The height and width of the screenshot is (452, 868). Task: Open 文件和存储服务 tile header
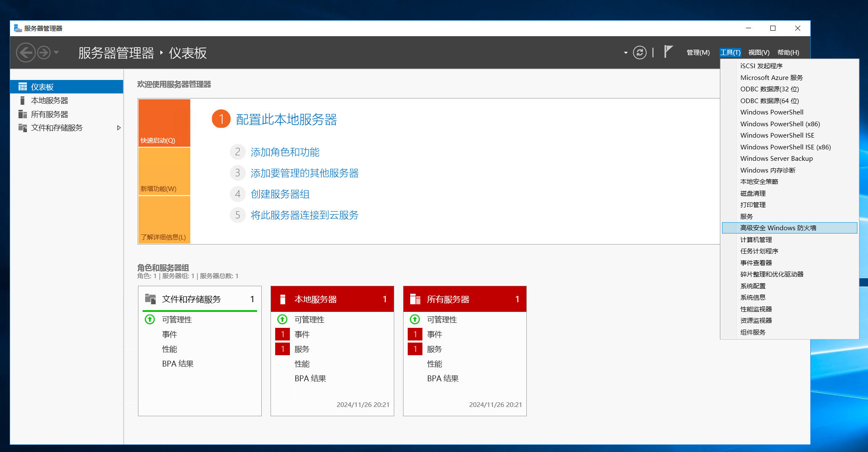[x=200, y=299]
